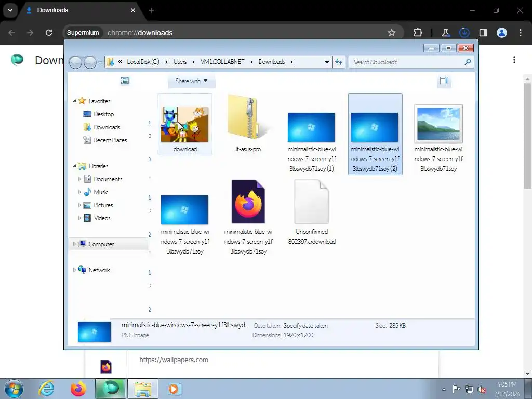The image size is (532, 399).
Task: Click VM1.COLLABNET in the breadcrumb
Action: point(222,62)
